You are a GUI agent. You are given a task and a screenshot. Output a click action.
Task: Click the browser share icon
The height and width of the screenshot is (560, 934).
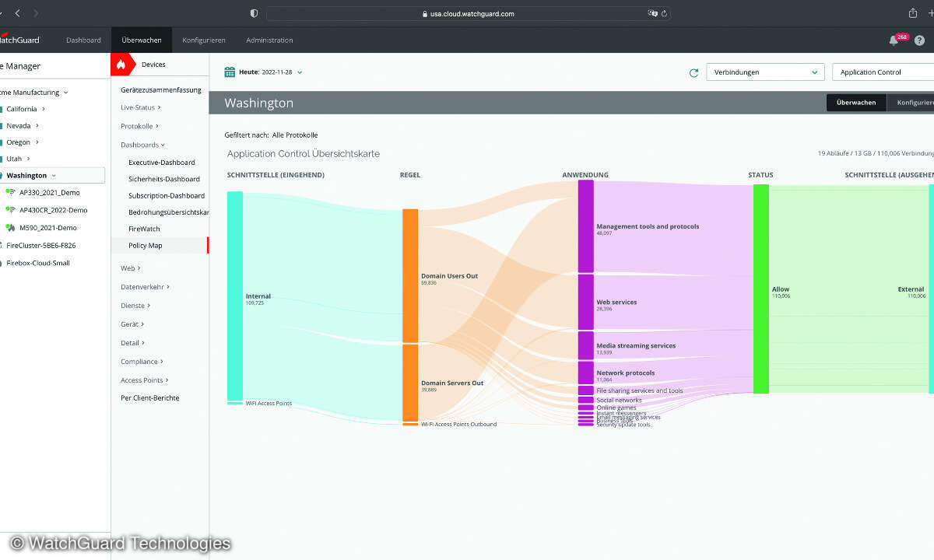(x=913, y=13)
